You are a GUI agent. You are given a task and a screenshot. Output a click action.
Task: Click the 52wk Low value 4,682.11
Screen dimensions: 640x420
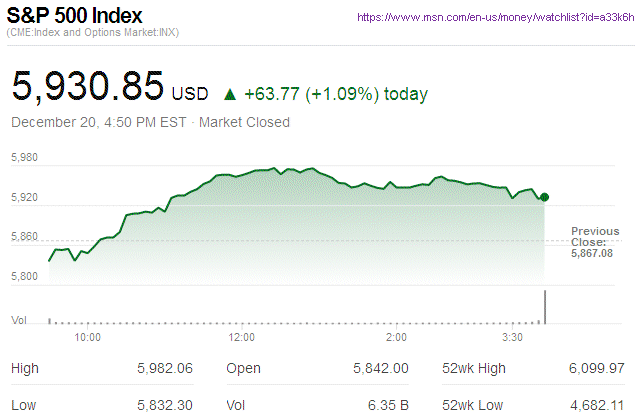(596, 406)
